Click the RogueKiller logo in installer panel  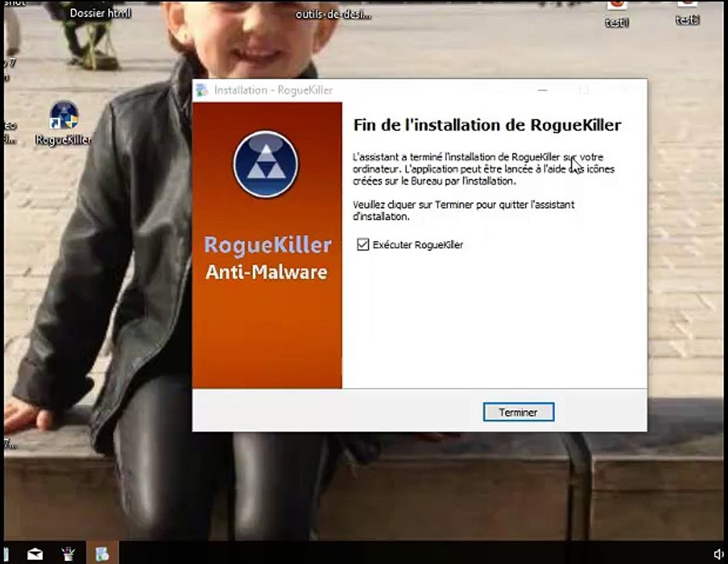[265, 164]
